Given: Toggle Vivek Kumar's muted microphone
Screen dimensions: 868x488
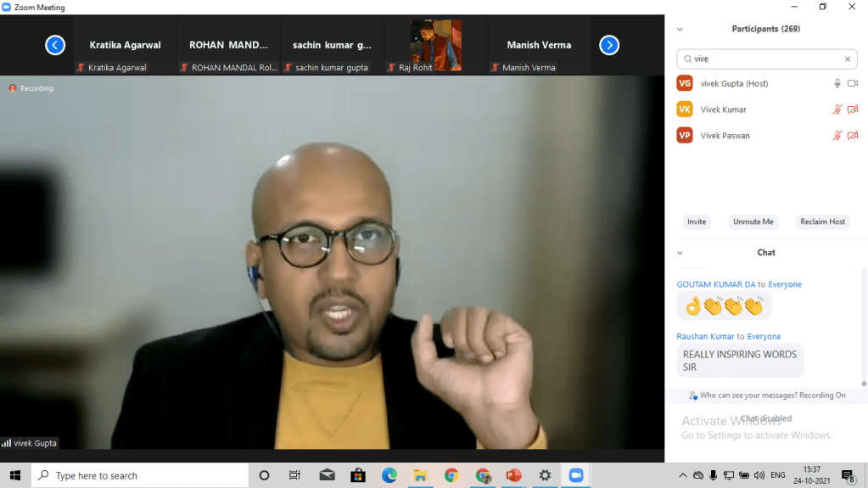Looking at the screenshot, I should (x=837, y=109).
